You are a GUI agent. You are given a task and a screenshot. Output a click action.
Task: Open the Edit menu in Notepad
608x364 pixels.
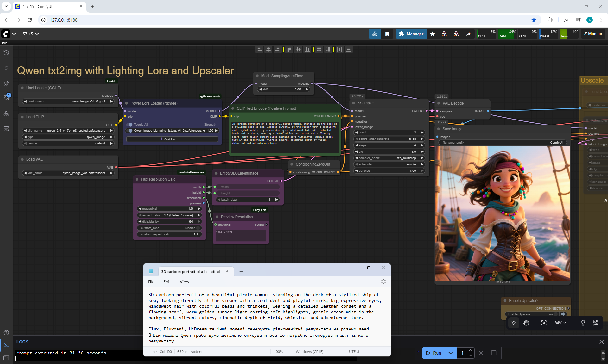[167, 282]
